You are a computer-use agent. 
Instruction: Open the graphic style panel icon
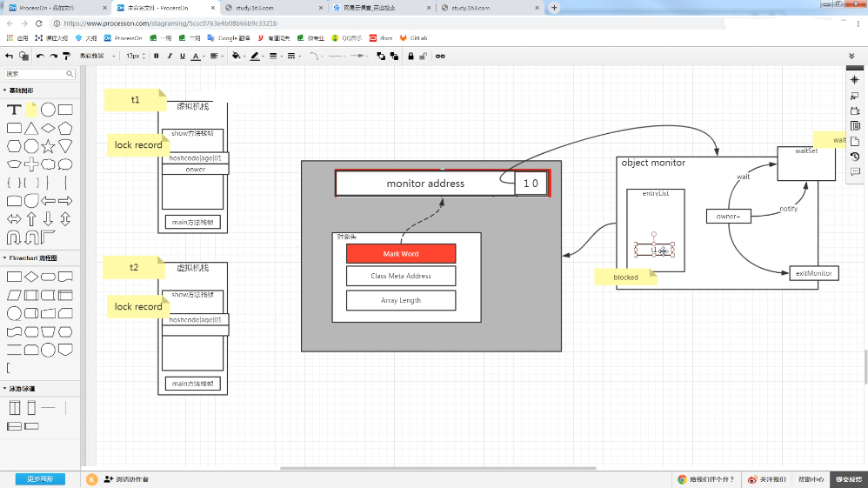tap(855, 96)
